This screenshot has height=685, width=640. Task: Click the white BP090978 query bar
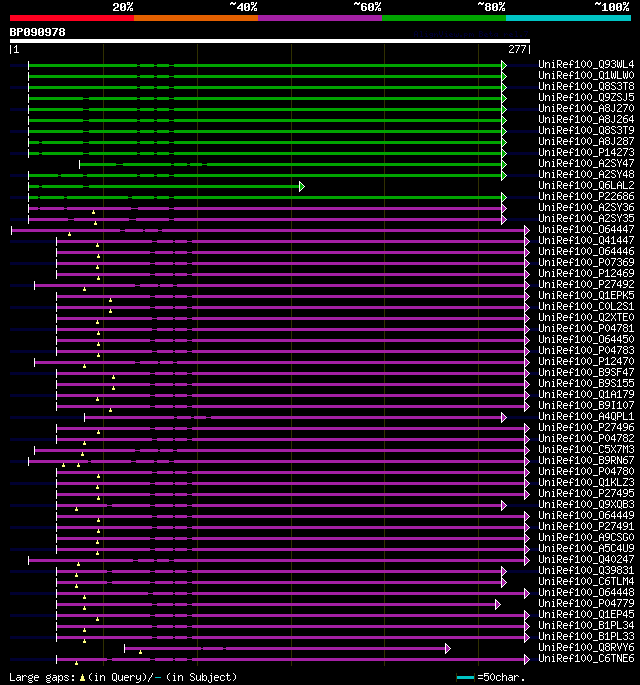(270, 41)
